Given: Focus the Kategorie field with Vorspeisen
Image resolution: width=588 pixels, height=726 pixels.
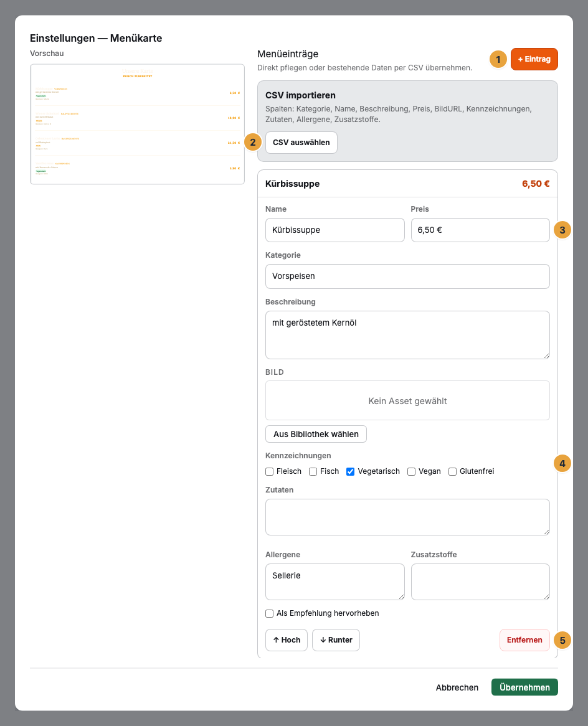Looking at the screenshot, I should pyautogui.click(x=407, y=276).
